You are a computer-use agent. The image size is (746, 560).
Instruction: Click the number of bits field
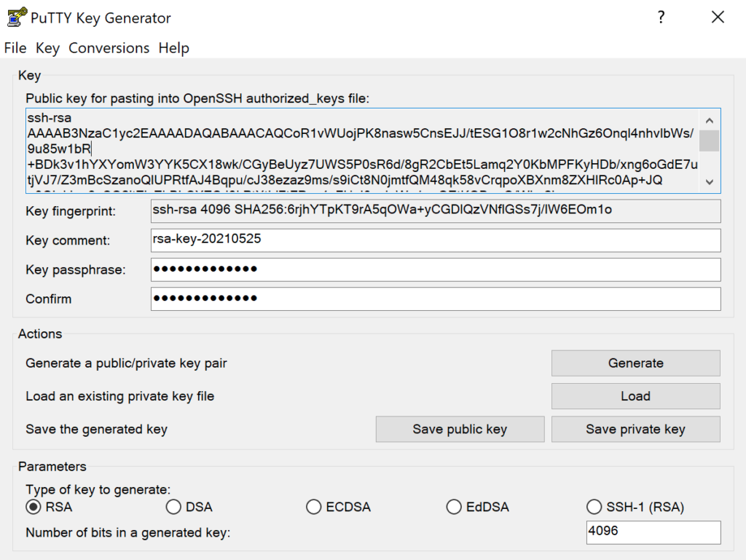(652, 532)
